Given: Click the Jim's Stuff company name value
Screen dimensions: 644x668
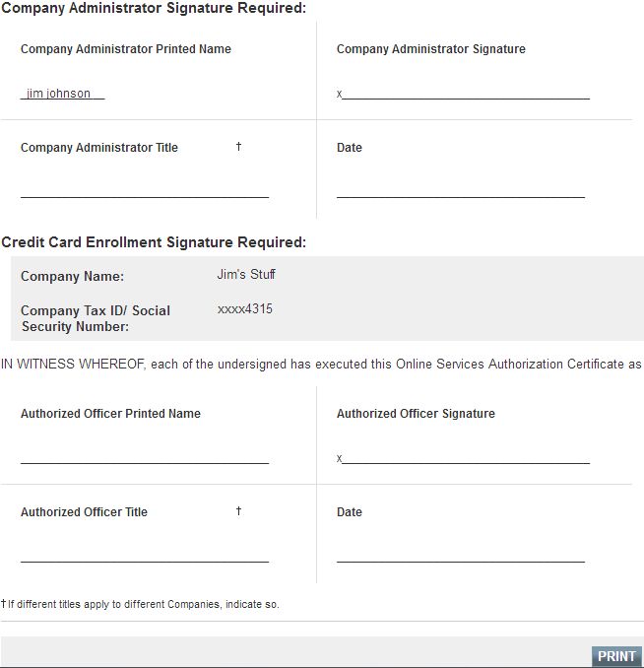Looking at the screenshot, I should pos(246,274).
